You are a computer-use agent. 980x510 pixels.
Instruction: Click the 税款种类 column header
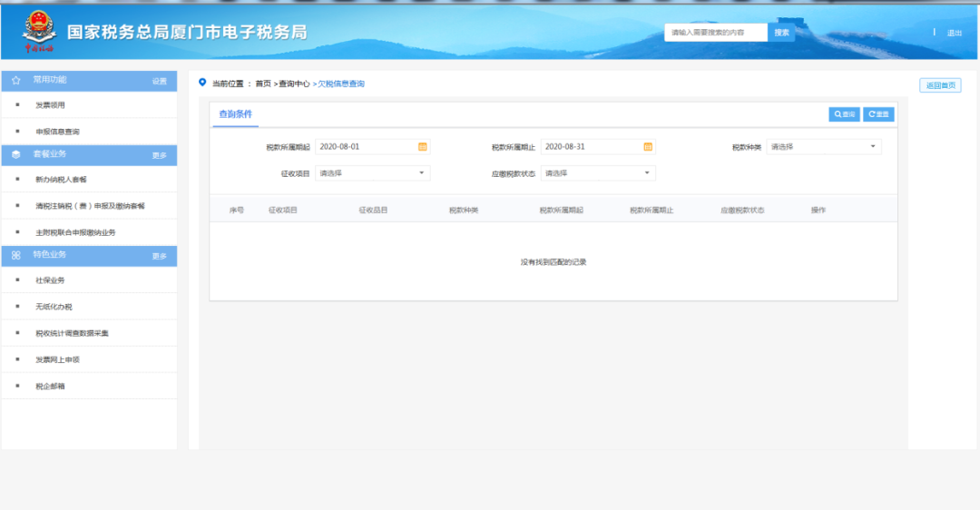464,211
